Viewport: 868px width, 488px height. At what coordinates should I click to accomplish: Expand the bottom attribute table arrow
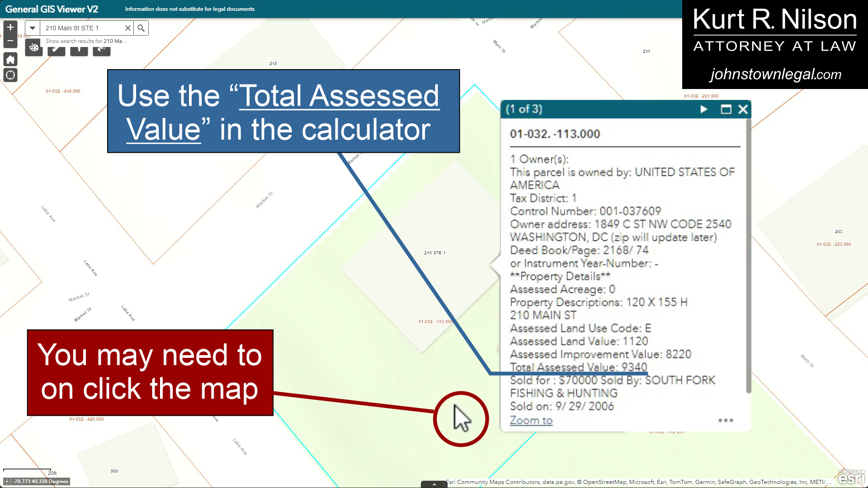434,484
